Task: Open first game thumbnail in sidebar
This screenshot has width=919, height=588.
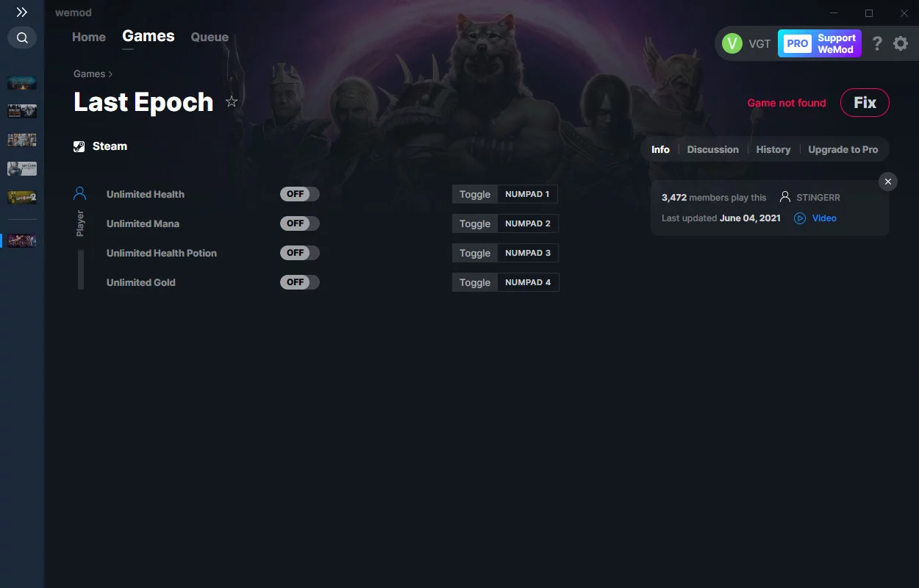Action: click(22, 83)
